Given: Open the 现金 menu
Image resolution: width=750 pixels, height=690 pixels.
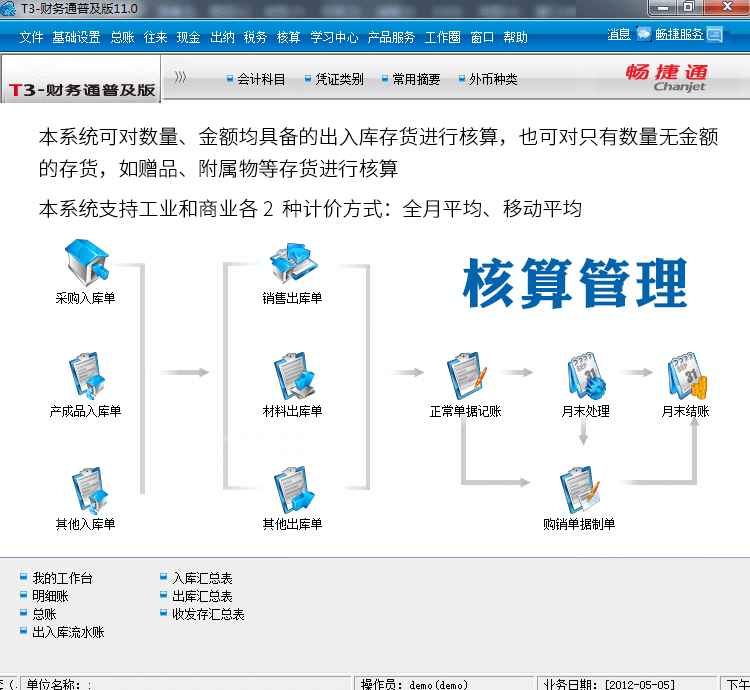Looking at the screenshot, I should [188, 37].
